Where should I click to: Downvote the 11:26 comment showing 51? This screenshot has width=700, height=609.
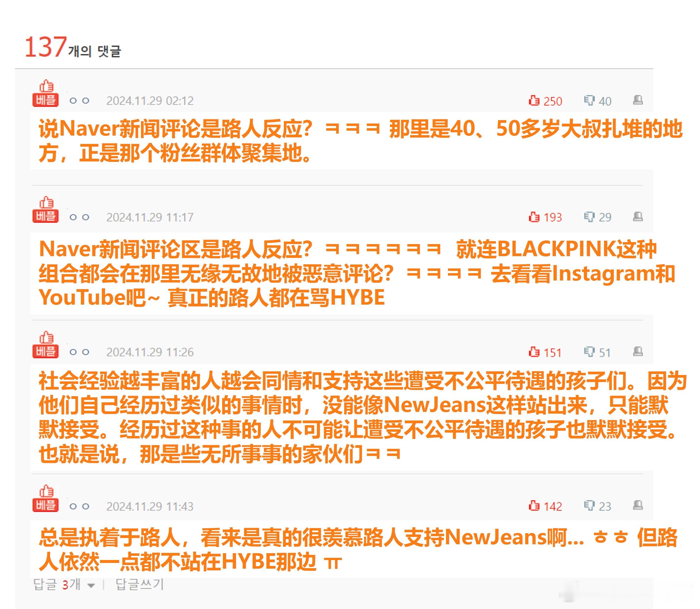pyautogui.click(x=597, y=352)
